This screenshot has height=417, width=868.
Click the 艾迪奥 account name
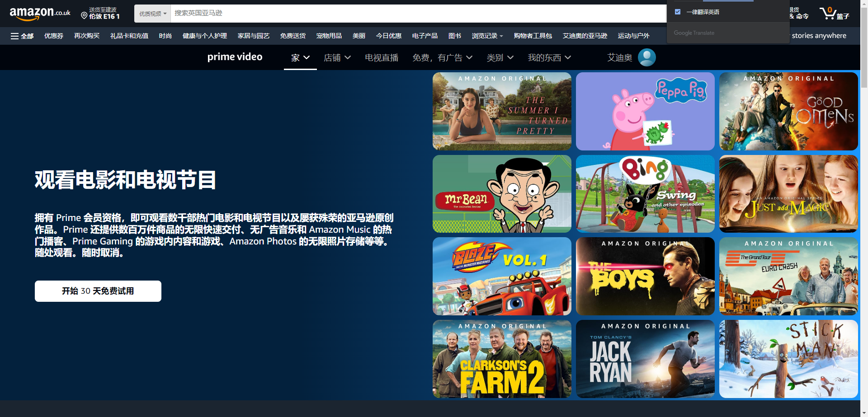(x=620, y=58)
